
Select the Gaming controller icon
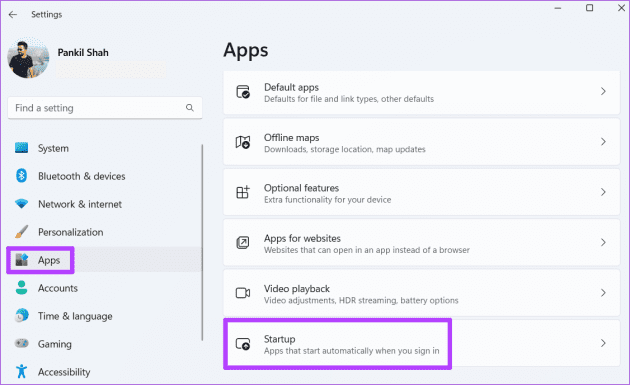pos(21,344)
